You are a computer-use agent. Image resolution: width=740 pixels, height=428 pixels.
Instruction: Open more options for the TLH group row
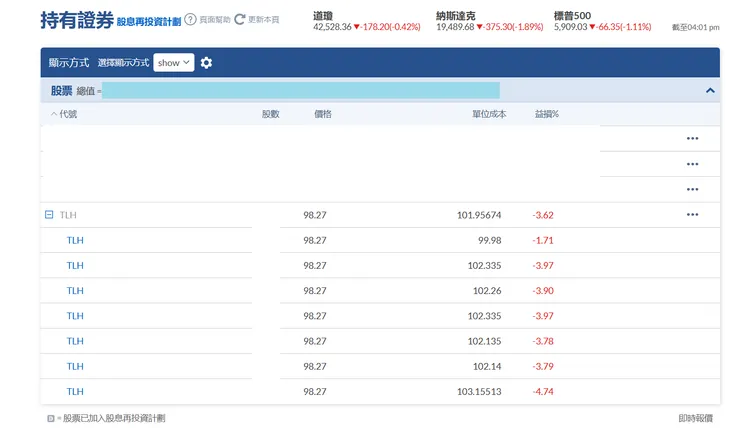click(692, 215)
